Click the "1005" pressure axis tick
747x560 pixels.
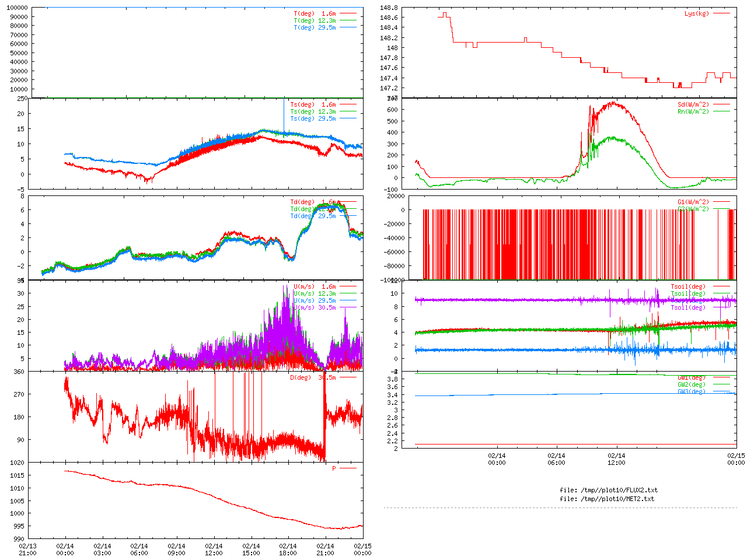click(x=18, y=501)
